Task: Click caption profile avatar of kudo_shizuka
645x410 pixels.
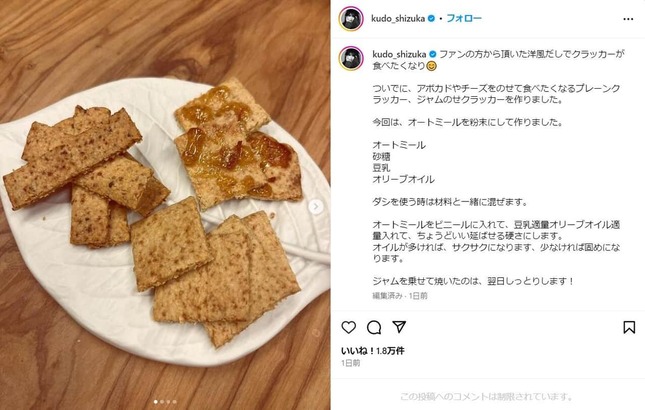Action: coord(351,58)
